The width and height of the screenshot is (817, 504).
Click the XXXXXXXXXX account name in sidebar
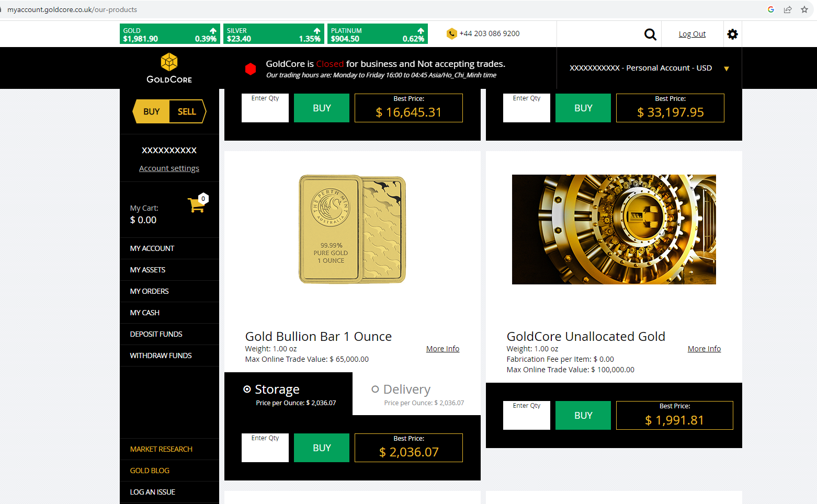[169, 151]
